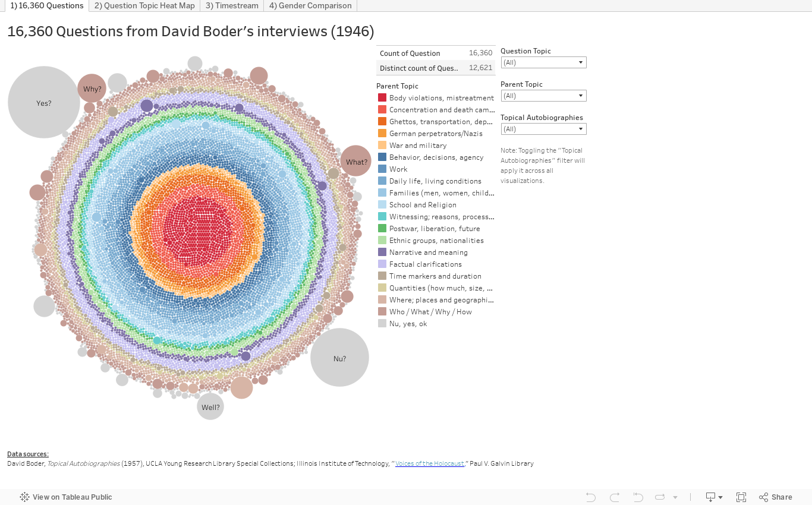Click the Undo icon in bottom toolbar
The image size is (812, 505).
[x=590, y=497]
